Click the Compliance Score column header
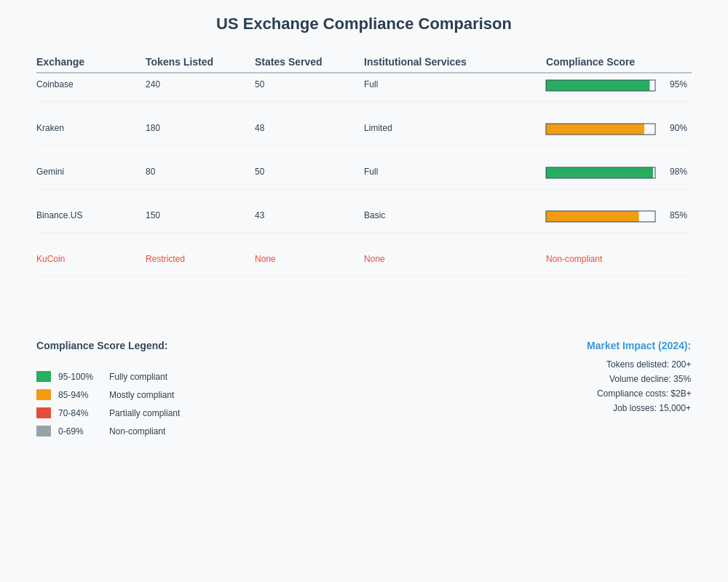This screenshot has width=728, height=582. tap(590, 62)
